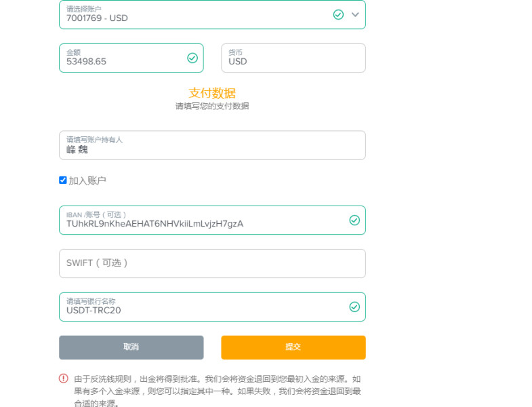Expand the account selection dropdown arrow
The height and width of the screenshot is (407, 532).
pyautogui.click(x=355, y=15)
